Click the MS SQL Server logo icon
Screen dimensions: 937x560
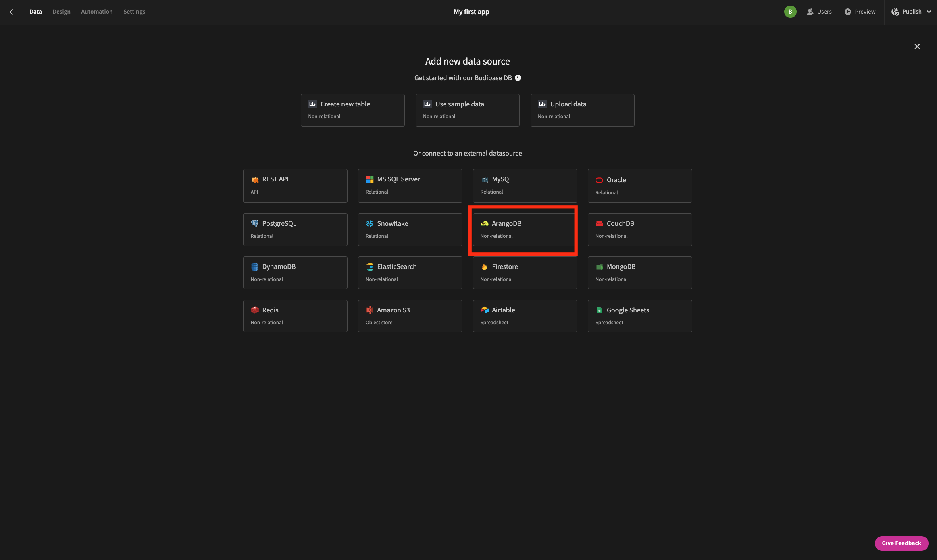(370, 179)
